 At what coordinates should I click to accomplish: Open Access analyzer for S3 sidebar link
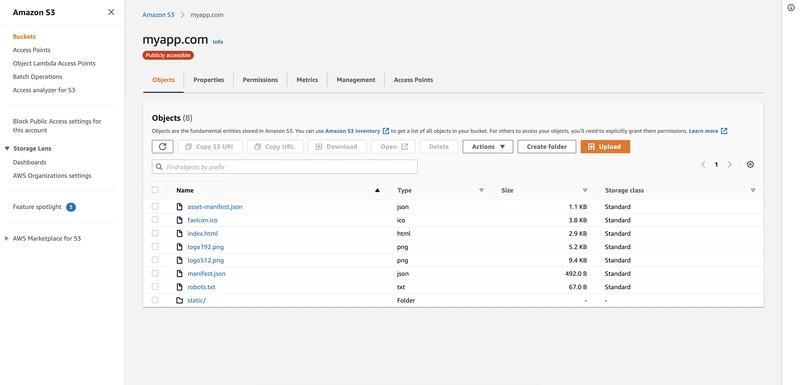click(44, 90)
